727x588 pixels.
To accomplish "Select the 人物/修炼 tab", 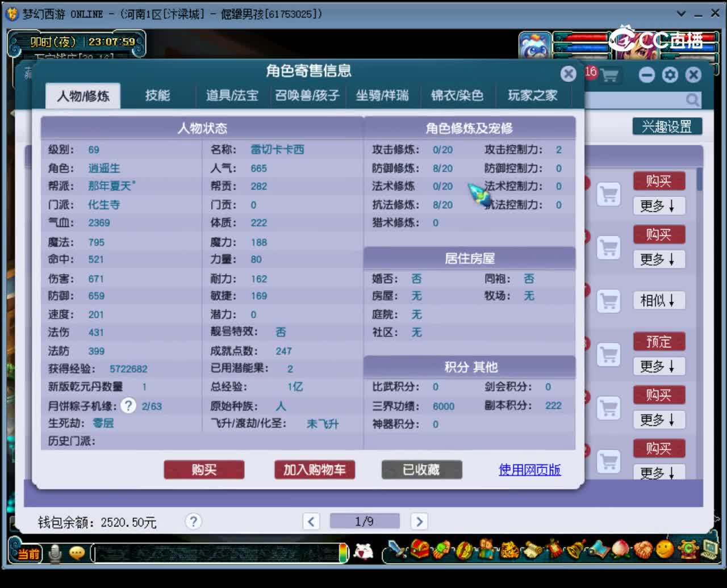I will [83, 96].
